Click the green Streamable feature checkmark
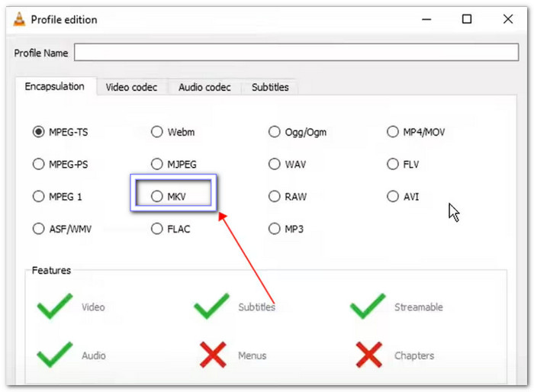 coord(368,307)
